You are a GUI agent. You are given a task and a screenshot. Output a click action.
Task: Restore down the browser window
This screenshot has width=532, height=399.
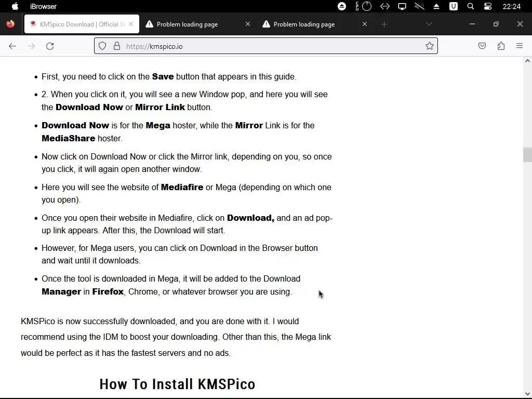496,24
